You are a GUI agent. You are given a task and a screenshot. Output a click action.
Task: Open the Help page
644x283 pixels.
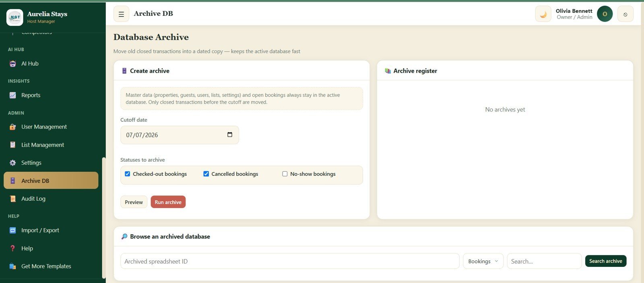coord(51,248)
